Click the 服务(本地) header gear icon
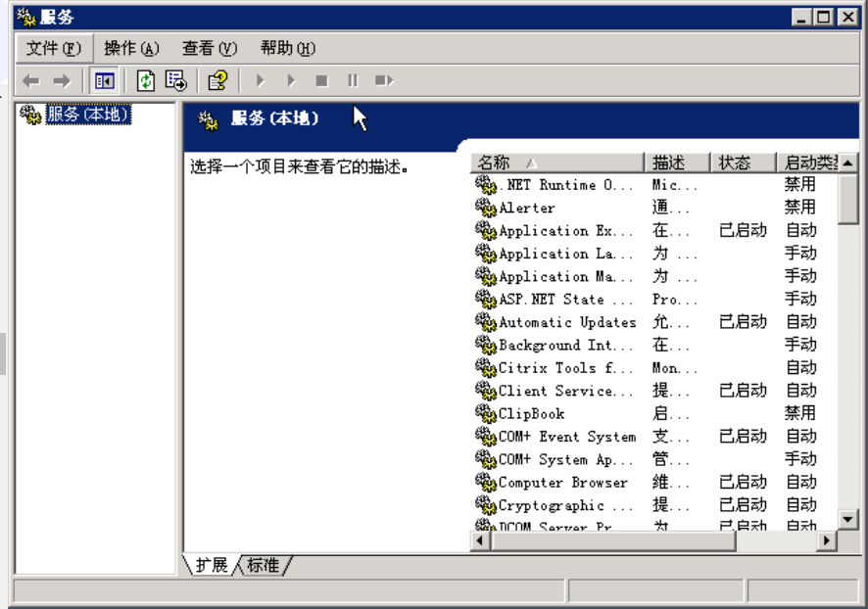This screenshot has height=609, width=868. 209,120
